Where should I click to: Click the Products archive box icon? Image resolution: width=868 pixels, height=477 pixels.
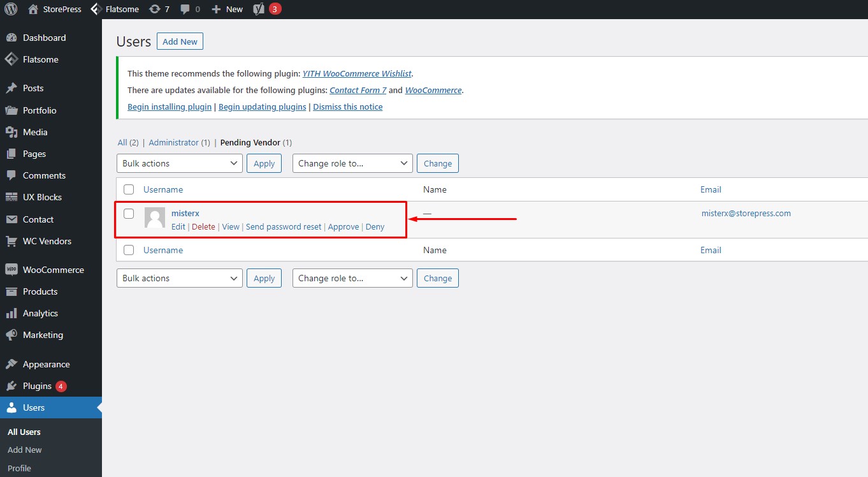11,291
